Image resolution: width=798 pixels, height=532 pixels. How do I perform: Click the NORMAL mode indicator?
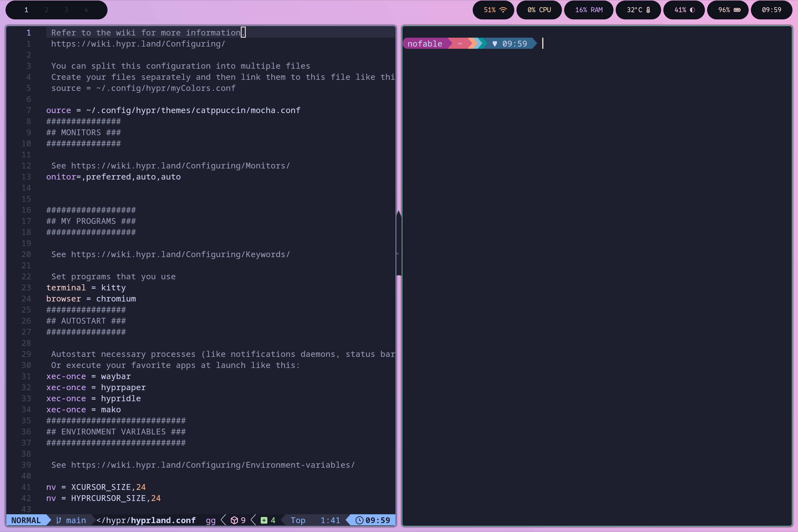coord(26,520)
